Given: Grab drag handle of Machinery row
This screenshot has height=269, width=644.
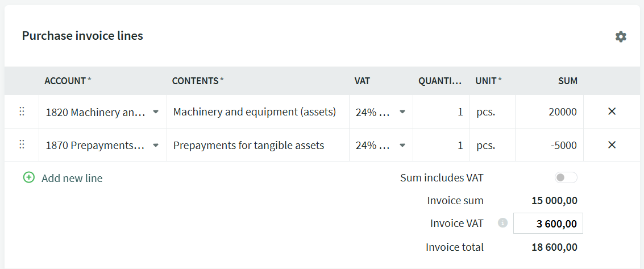Looking at the screenshot, I should click(x=22, y=111).
